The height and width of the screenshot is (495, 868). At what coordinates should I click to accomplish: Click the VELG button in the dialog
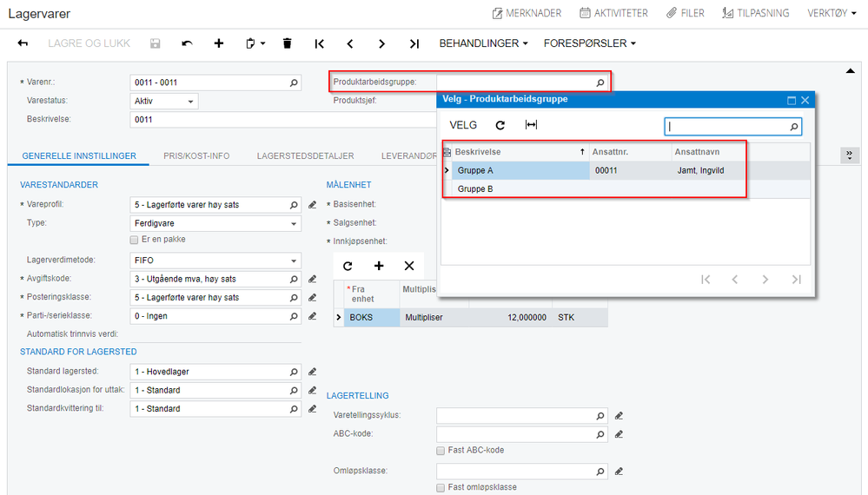(463, 125)
